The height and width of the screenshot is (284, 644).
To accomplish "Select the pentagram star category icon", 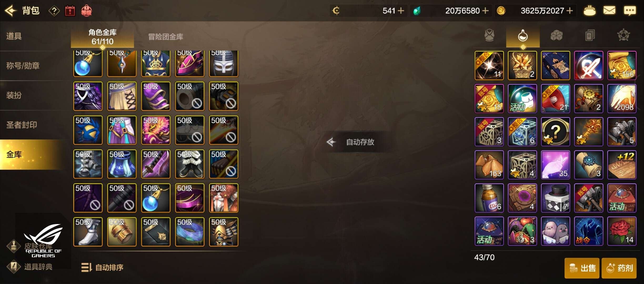I will (x=623, y=35).
